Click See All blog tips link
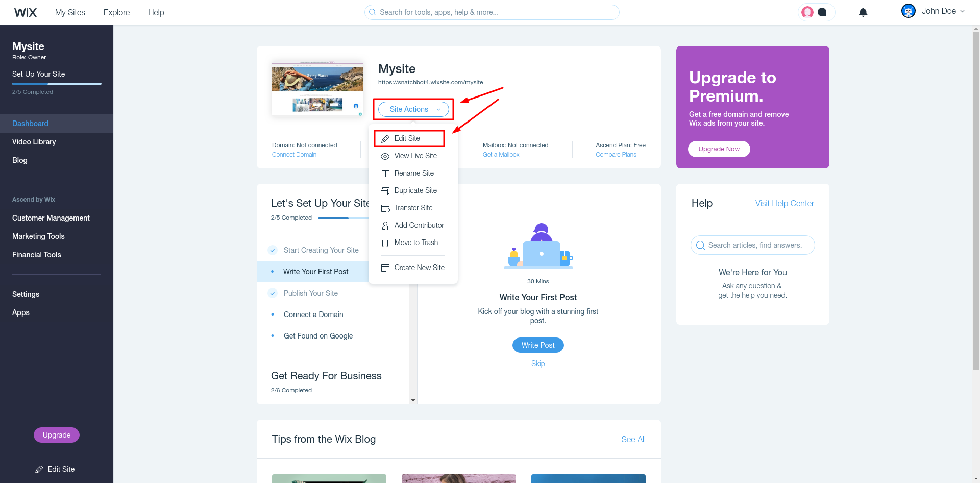The height and width of the screenshot is (483, 980). point(633,440)
